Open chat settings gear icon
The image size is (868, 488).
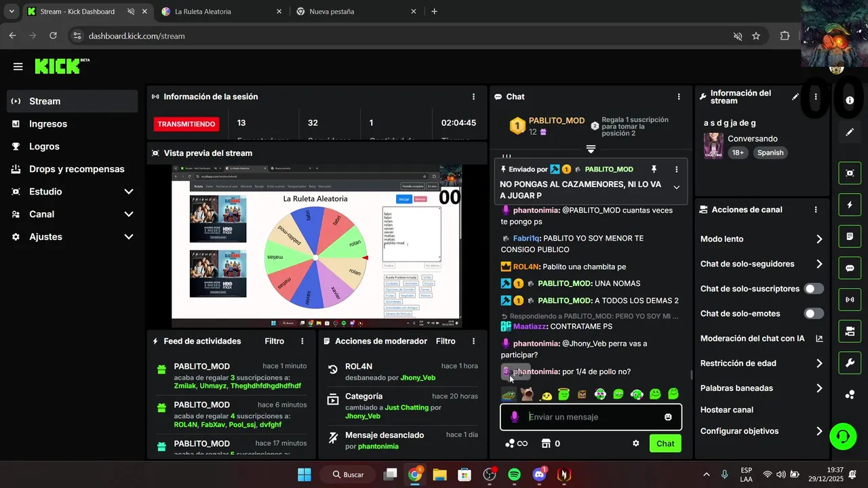(636, 443)
